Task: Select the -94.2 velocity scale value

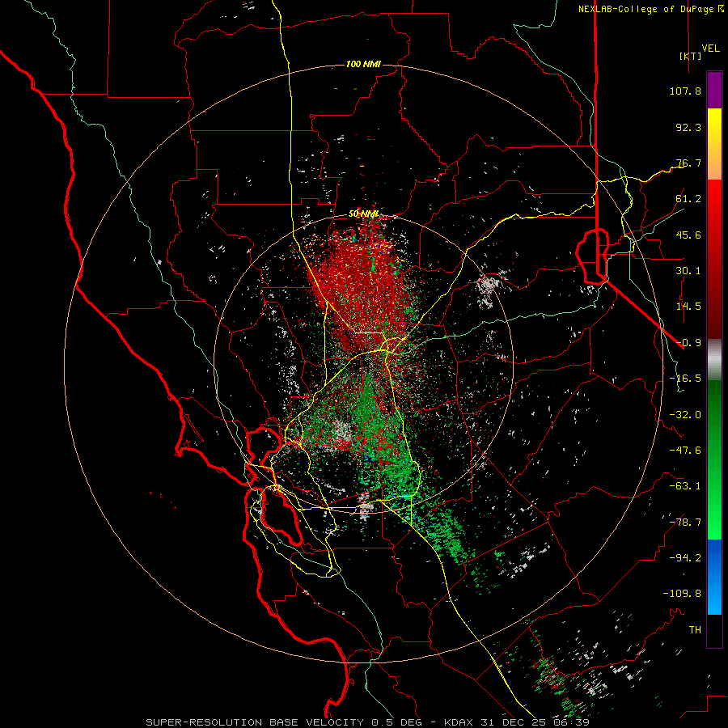Action: pos(685,558)
